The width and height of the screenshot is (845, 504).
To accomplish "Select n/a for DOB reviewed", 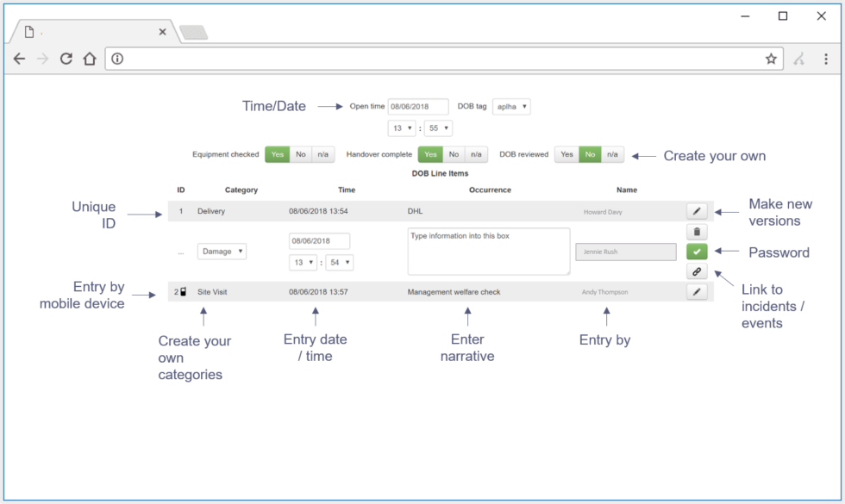I will [612, 154].
